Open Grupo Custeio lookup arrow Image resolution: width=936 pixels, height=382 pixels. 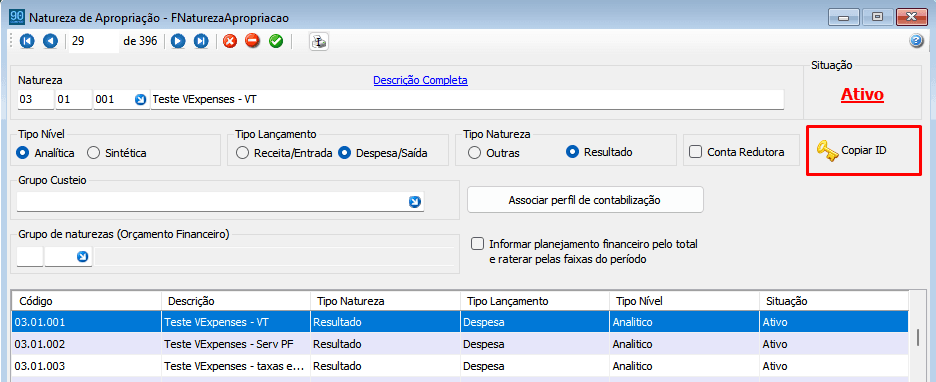pyautogui.click(x=415, y=202)
